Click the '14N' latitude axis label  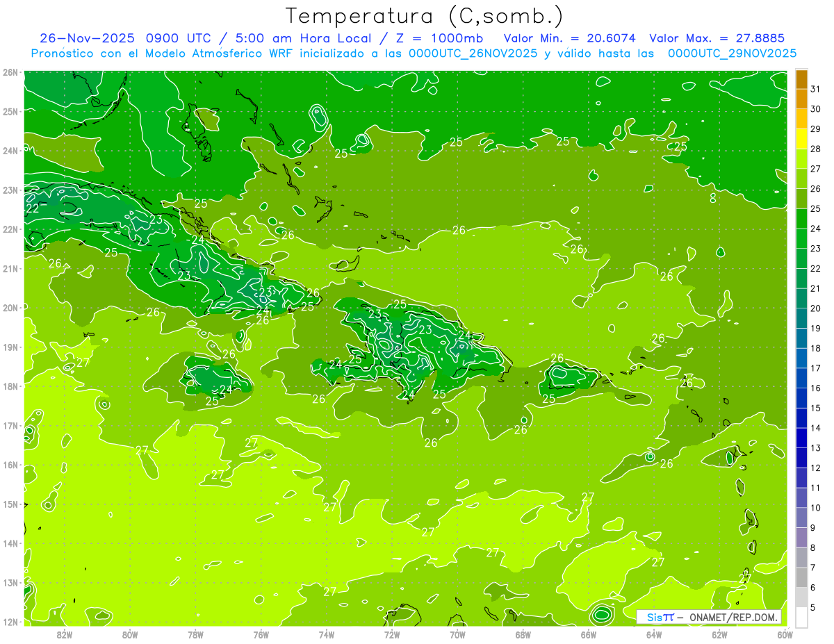(x=10, y=543)
